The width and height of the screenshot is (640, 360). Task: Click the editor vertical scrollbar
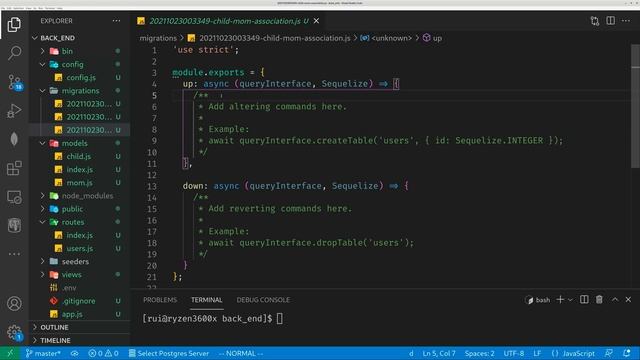pos(636,106)
